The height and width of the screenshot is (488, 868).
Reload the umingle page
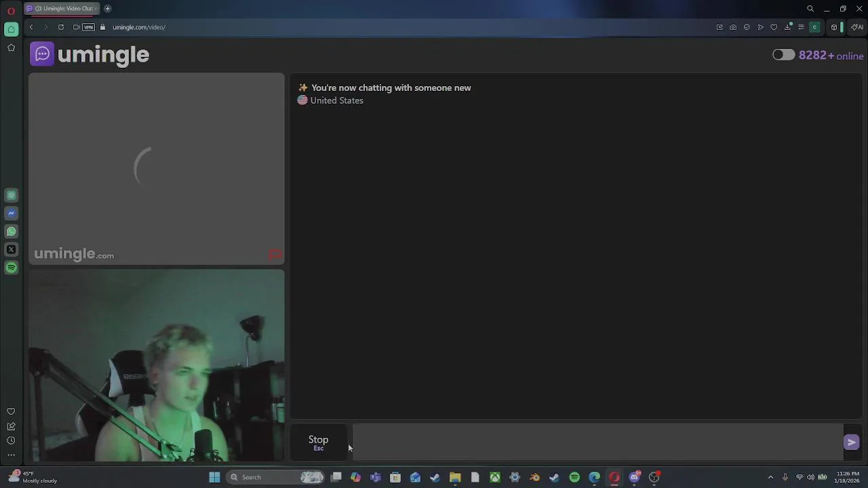point(61,27)
